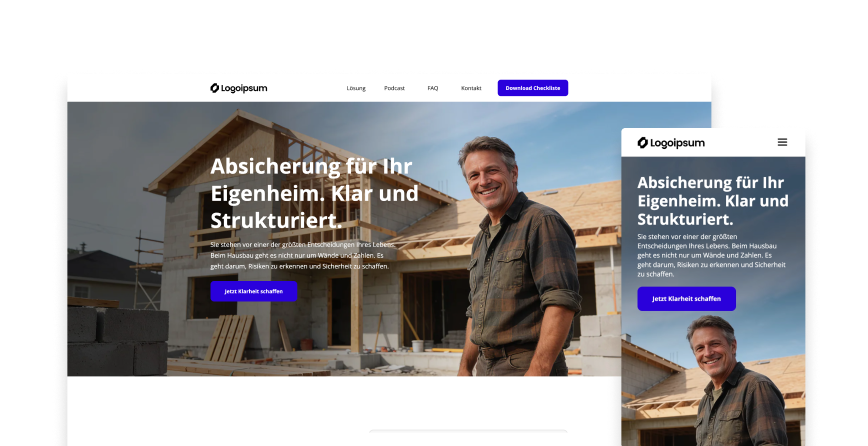
Task: Click the Download Checkliste button
Action: [x=533, y=88]
